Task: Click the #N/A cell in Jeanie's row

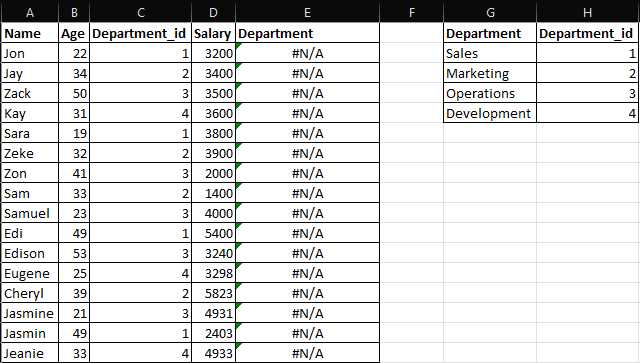Action: click(307, 353)
